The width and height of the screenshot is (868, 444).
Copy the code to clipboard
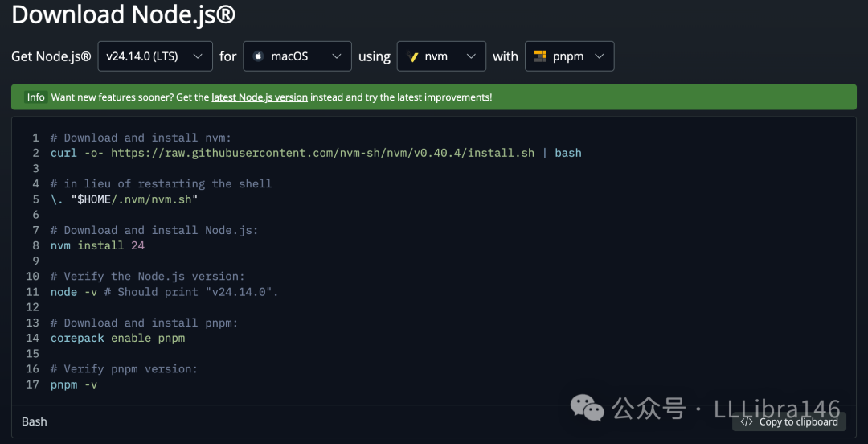click(789, 421)
